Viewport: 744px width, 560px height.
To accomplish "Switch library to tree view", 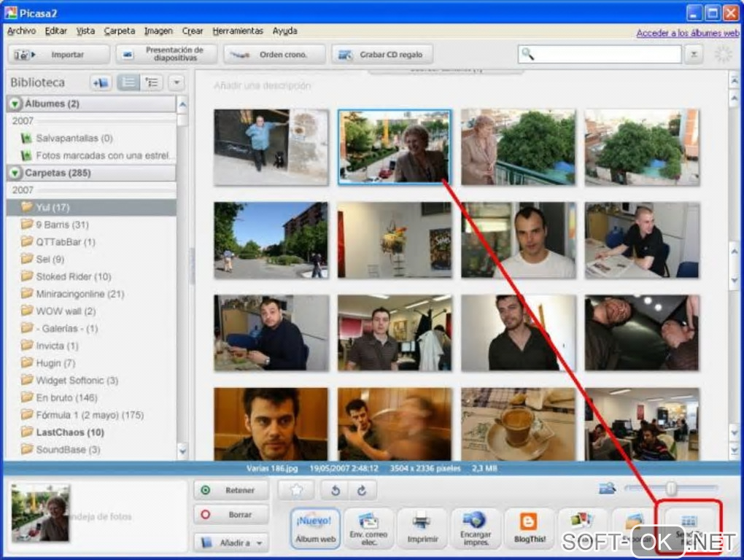I will coord(152,82).
